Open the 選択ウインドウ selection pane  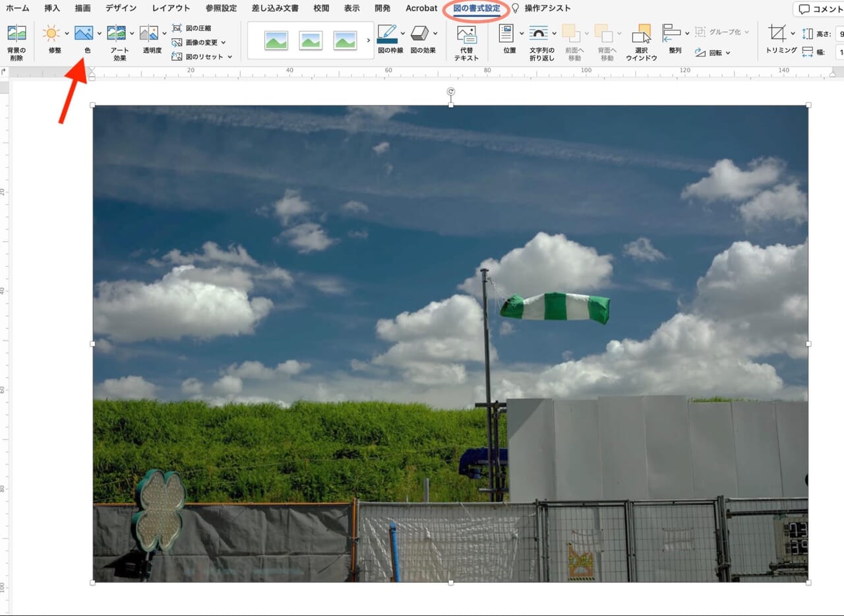click(641, 34)
